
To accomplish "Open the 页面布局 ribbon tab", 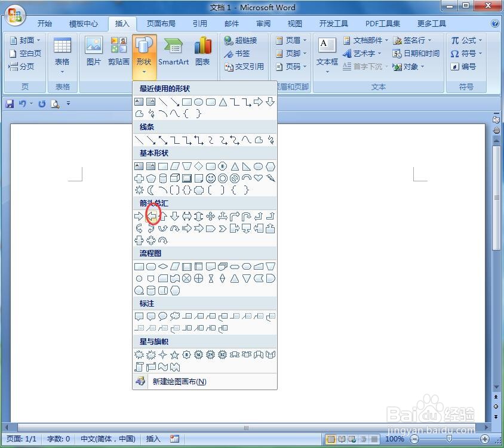I will 161,23.
